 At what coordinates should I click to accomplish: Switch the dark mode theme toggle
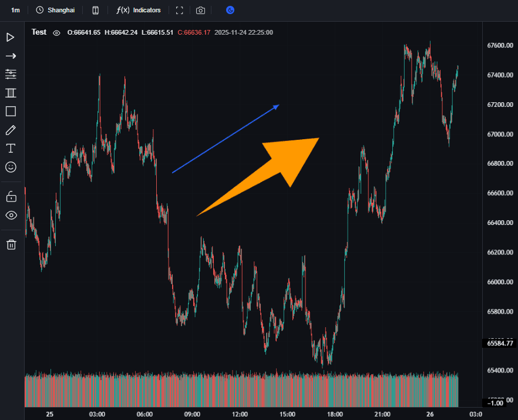pos(230,10)
